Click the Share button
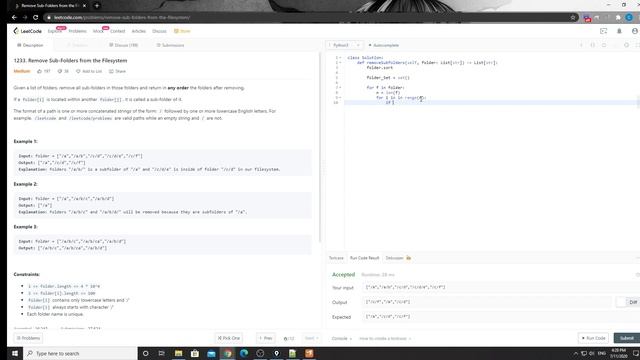The height and width of the screenshot is (360, 640). coord(118,71)
